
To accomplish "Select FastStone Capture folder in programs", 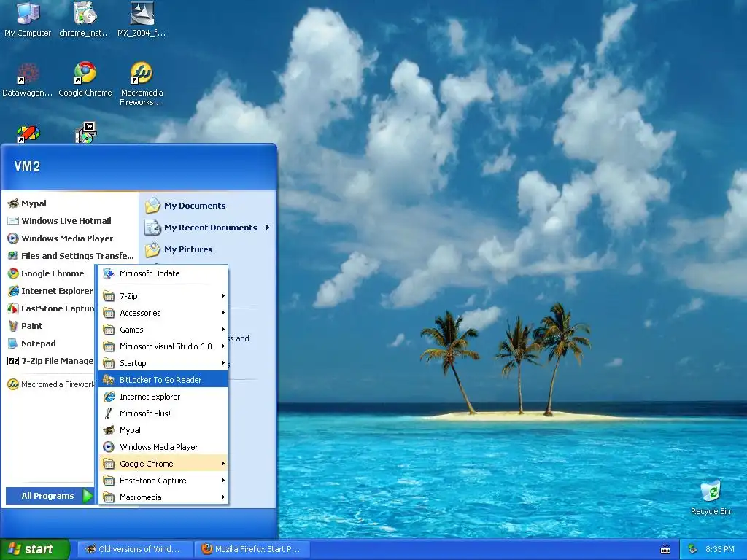I will [163, 481].
